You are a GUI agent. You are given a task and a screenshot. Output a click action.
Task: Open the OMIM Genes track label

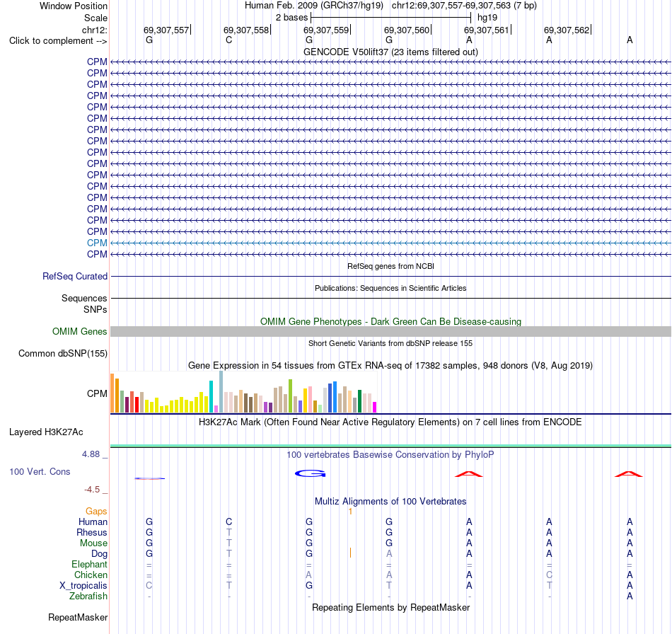tap(79, 331)
